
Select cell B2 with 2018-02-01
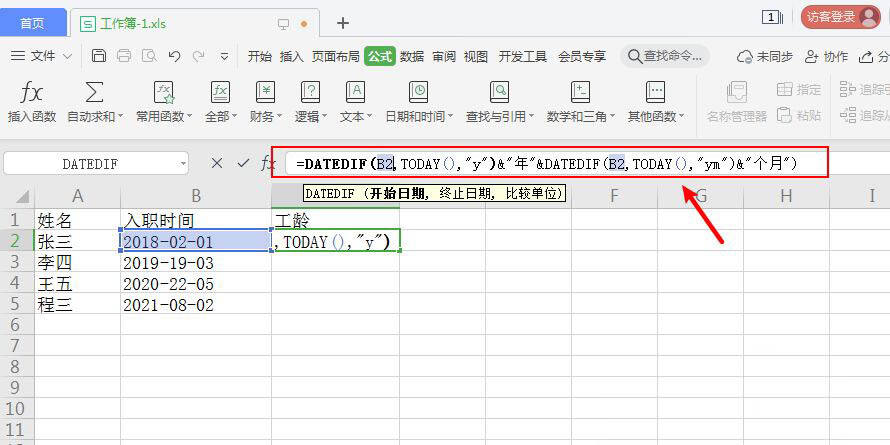click(x=196, y=242)
